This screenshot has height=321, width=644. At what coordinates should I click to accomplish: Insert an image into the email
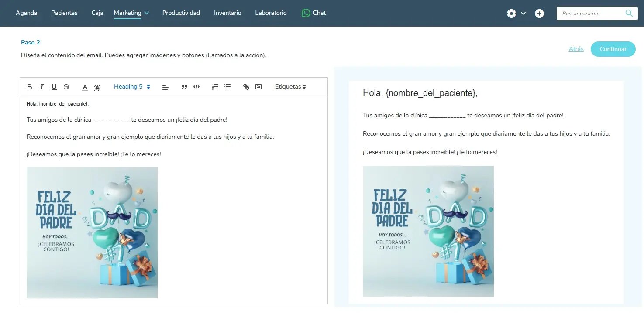pyautogui.click(x=258, y=87)
